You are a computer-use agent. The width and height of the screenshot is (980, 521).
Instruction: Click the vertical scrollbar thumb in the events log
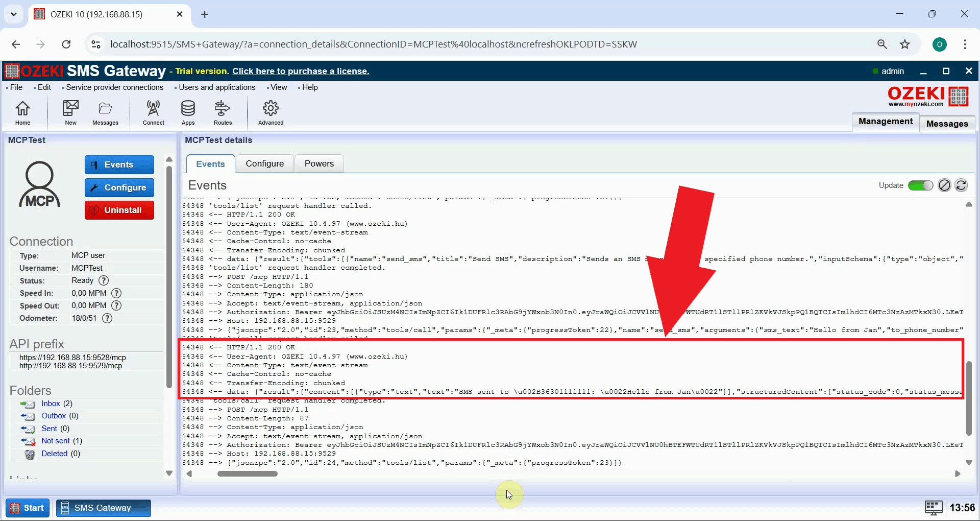click(969, 398)
